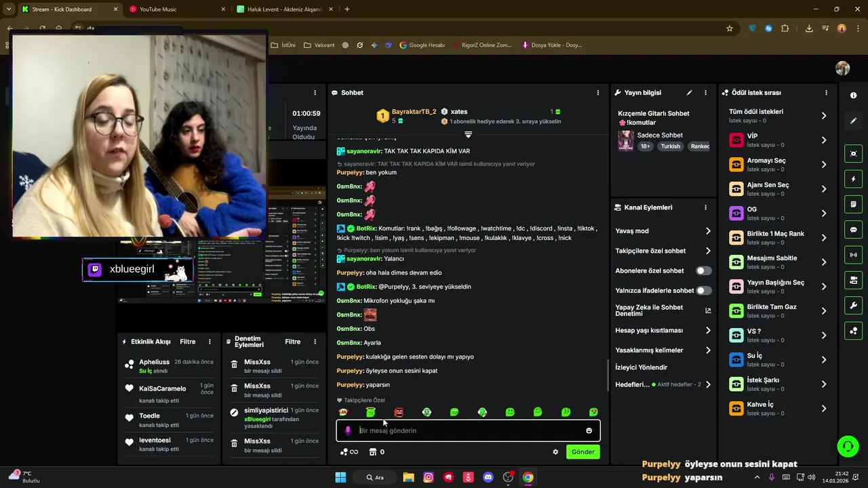Click the user avatar at dashboard top right
This screenshot has width=868, height=488.
point(842,68)
